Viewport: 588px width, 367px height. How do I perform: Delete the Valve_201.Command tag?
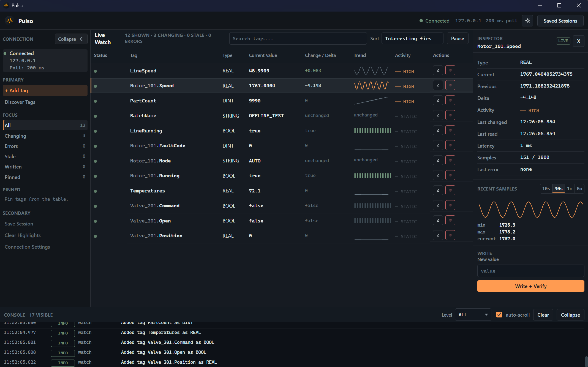[x=450, y=205]
